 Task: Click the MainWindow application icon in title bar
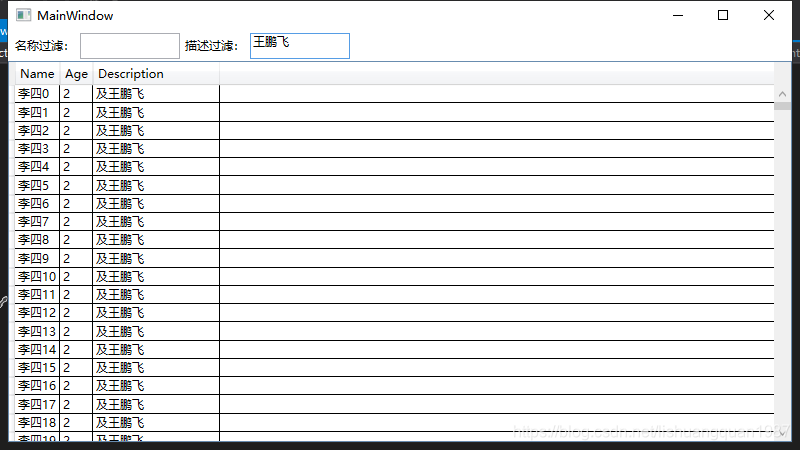tap(23, 15)
